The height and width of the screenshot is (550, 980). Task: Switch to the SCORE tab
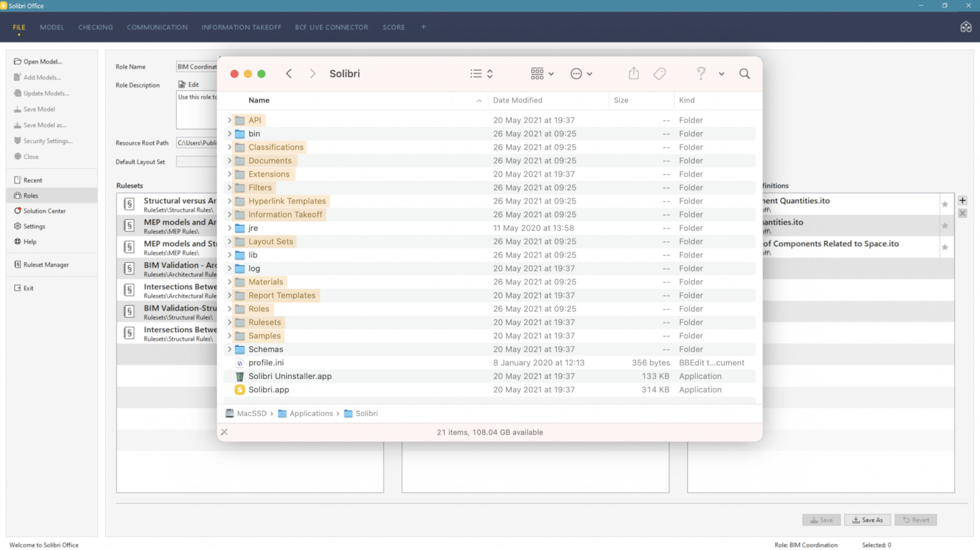393,27
